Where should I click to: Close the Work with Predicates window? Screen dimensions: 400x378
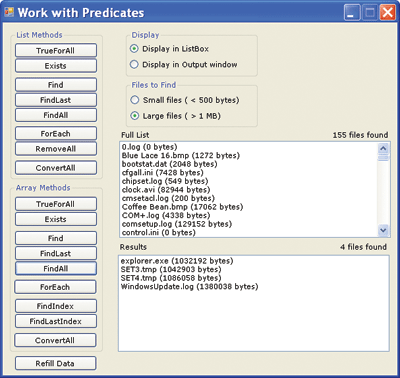[388, 13]
